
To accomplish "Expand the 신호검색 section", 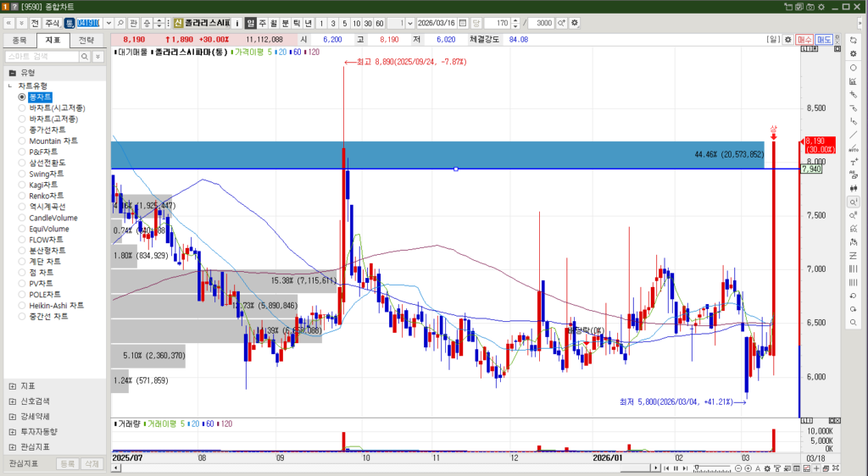I will tap(13, 401).
